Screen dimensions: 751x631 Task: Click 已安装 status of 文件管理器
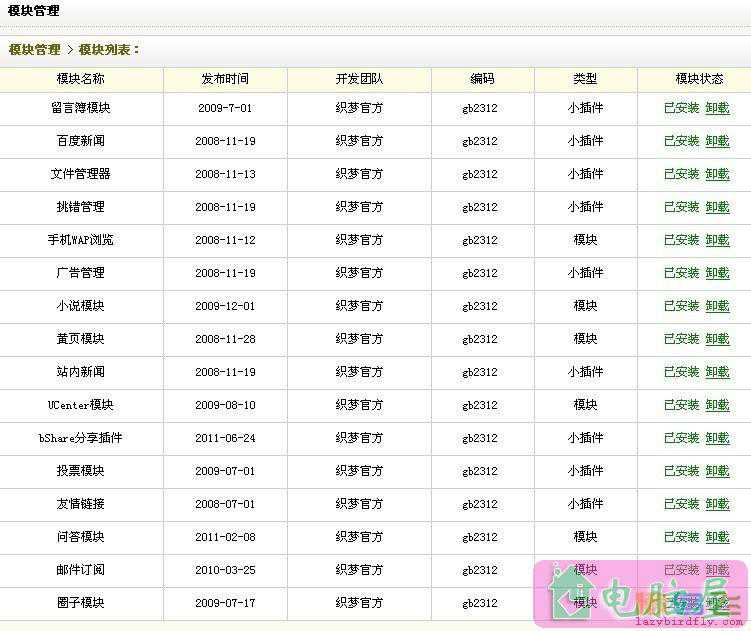pos(682,174)
